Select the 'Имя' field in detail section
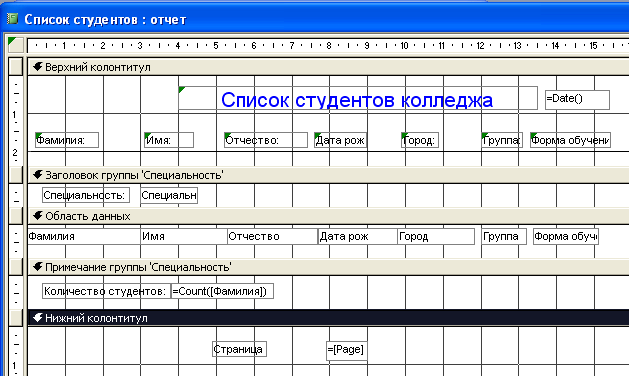This screenshot has height=376, width=629. click(x=184, y=236)
